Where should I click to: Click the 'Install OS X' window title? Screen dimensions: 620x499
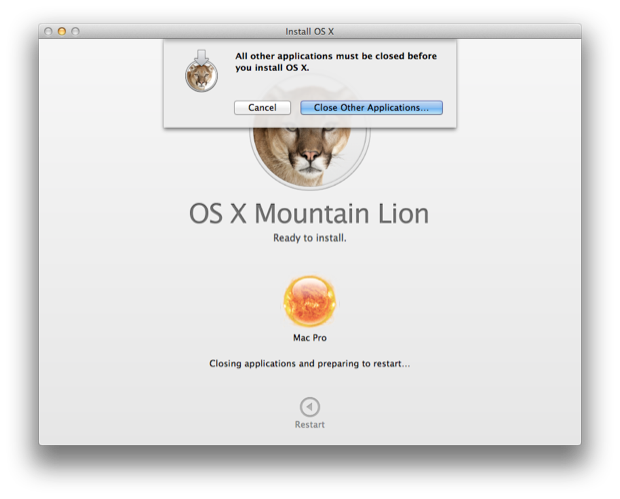[310, 32]
